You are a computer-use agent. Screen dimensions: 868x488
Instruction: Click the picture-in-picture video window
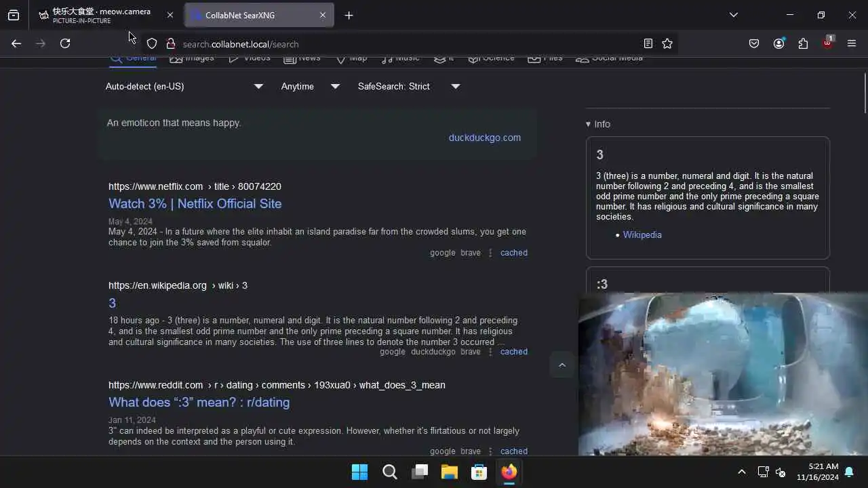pyautogui.click(x=723, y=374)
